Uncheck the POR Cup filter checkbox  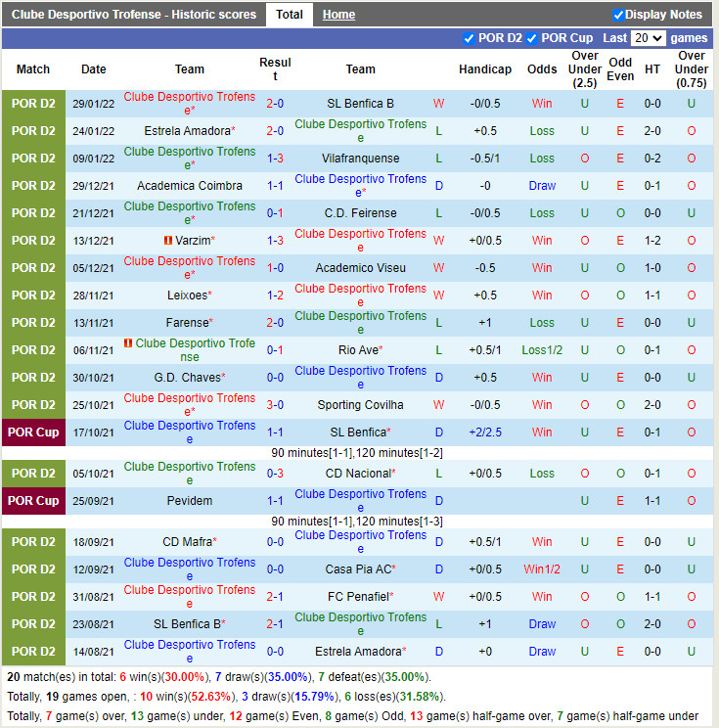532,38
